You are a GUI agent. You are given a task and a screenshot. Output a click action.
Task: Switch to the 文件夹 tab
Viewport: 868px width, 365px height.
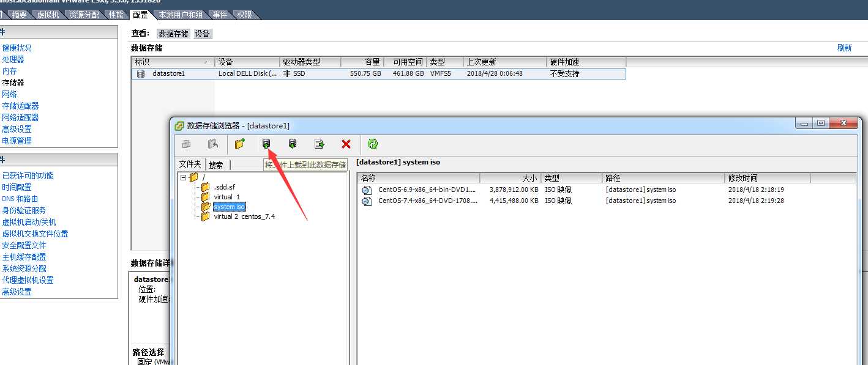pos(190,164)
